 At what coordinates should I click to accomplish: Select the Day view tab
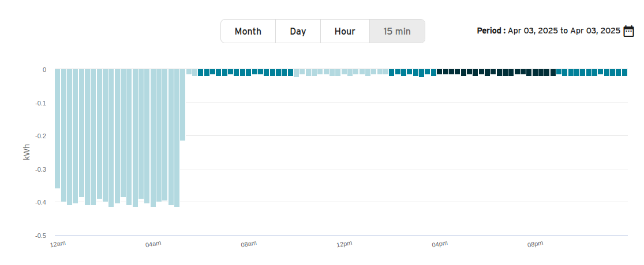pyautogui.click(x=298, y=31)
